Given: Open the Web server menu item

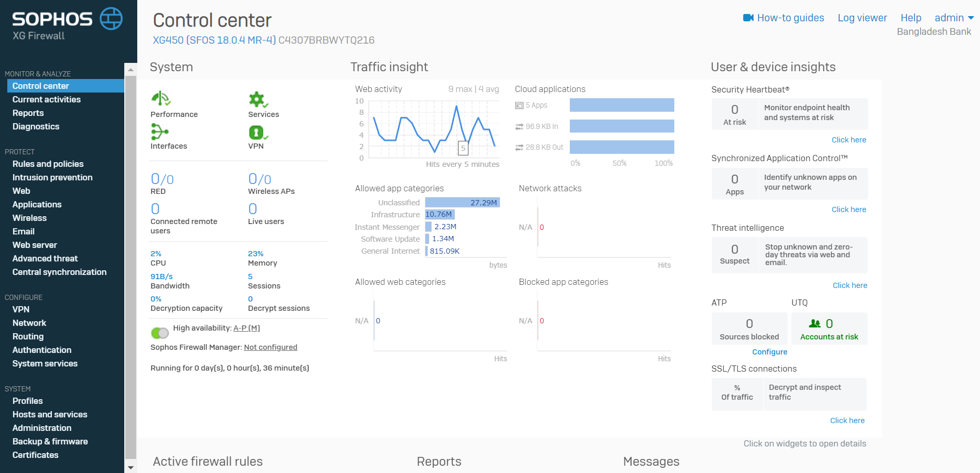Looking at the screenshot, I should tap(35, 245).
